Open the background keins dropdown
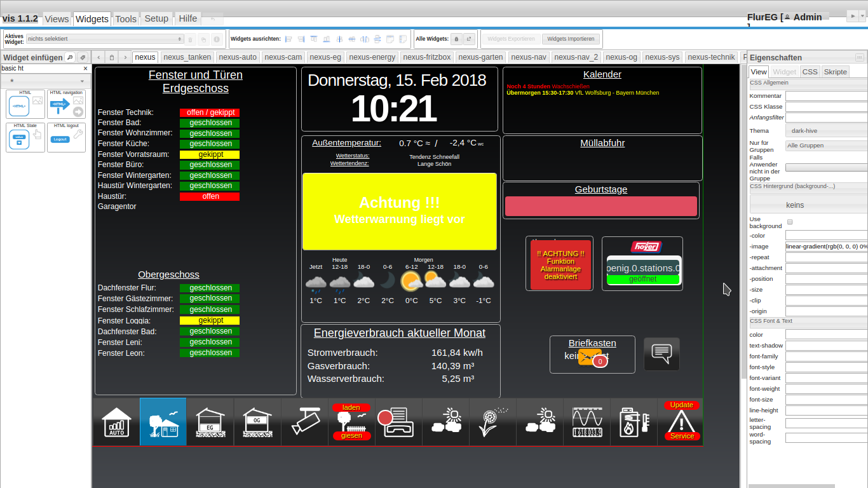Screen dimensions: 868x488 [x=809, y=205]
